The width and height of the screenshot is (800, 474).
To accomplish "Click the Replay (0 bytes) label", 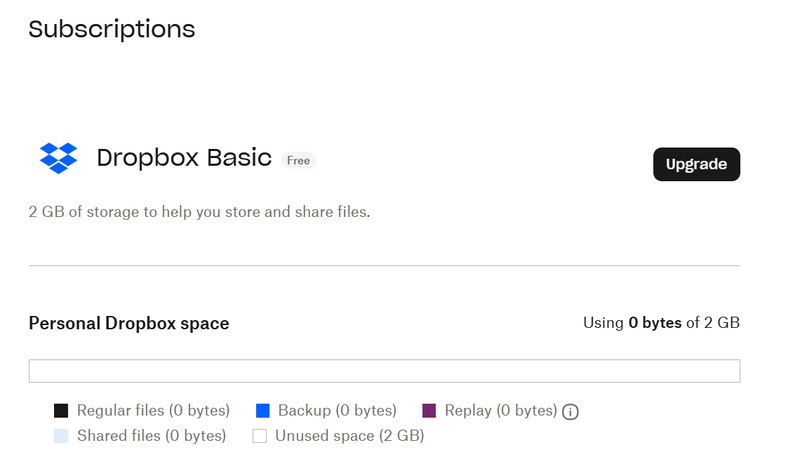I will [501, 411].
